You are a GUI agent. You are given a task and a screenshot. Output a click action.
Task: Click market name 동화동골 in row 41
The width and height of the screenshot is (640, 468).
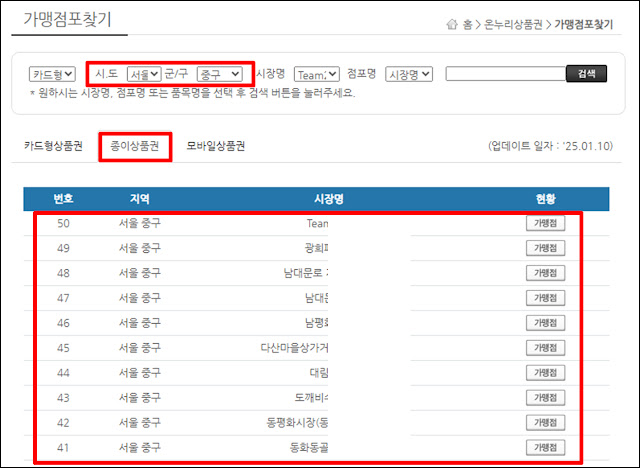(x=309, y=448)
